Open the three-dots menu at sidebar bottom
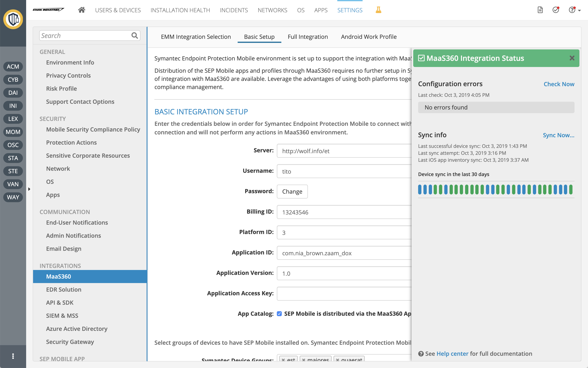This screenshot has height=368, width=588. coord(13,356)
